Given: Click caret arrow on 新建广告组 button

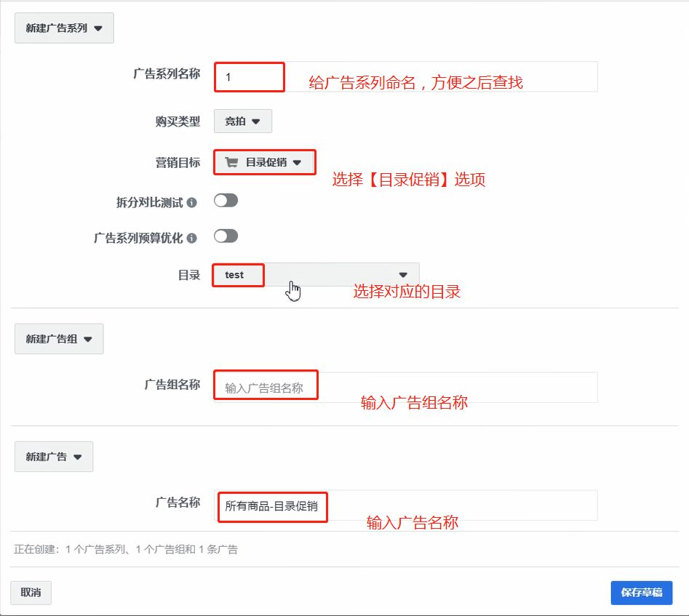Looking at the screenshot, I should coord(88,339).
